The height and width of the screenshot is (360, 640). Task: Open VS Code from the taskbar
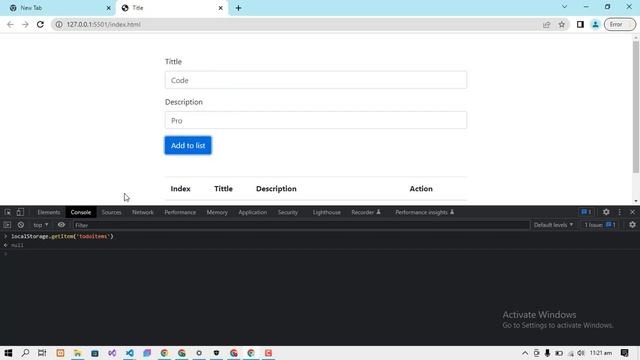tap(129, 353)
